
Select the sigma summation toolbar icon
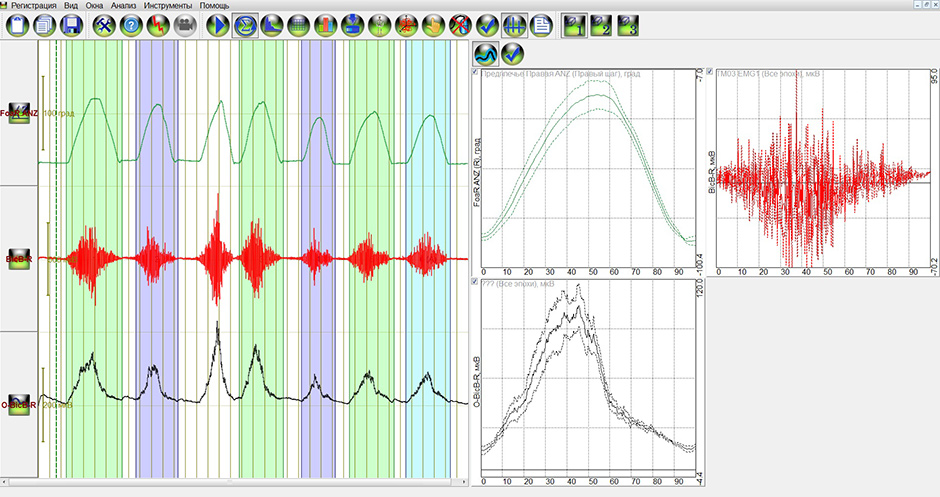click(x=244, y=26)
